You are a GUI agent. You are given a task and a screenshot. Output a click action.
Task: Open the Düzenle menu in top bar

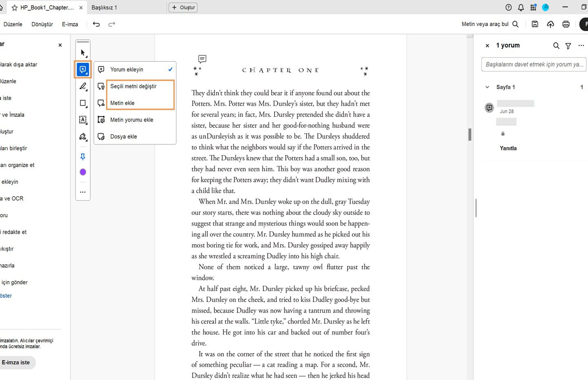click(13, 24)
